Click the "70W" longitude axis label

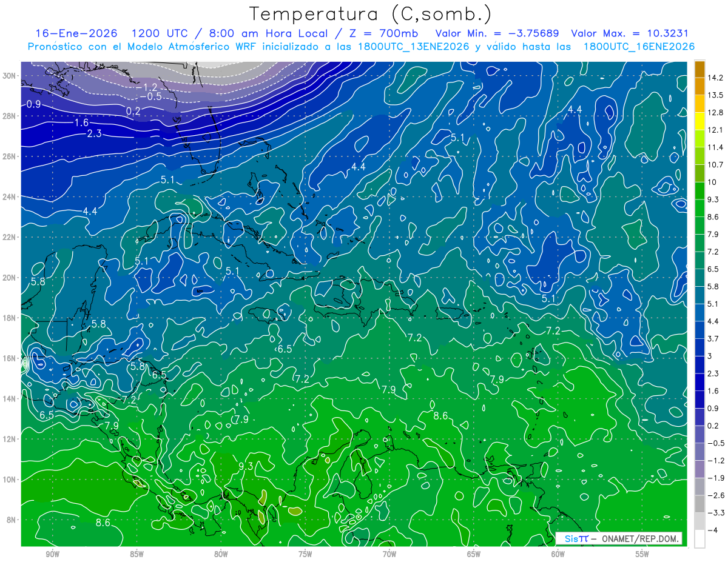coord(389,554)
